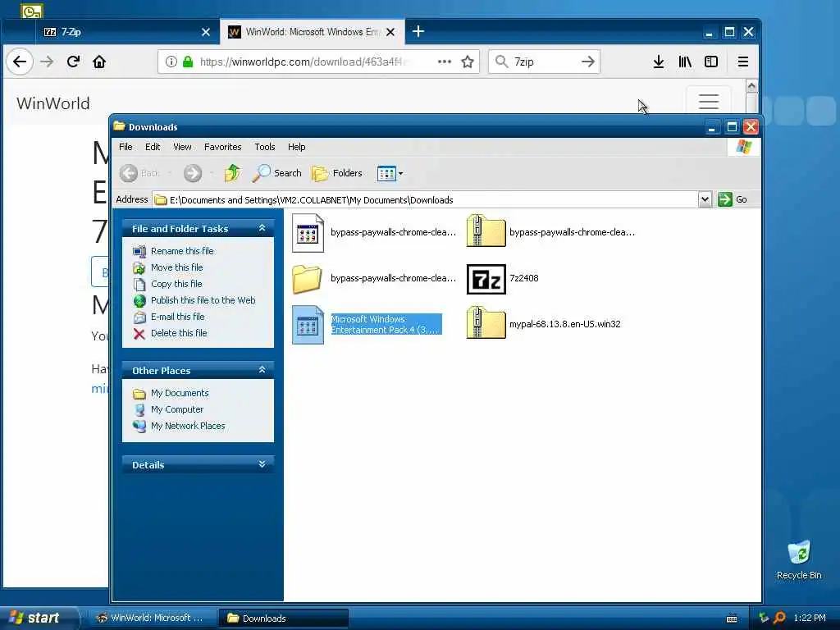
Task: Toggle the Folders pane
Action: (x=337, y=173)
